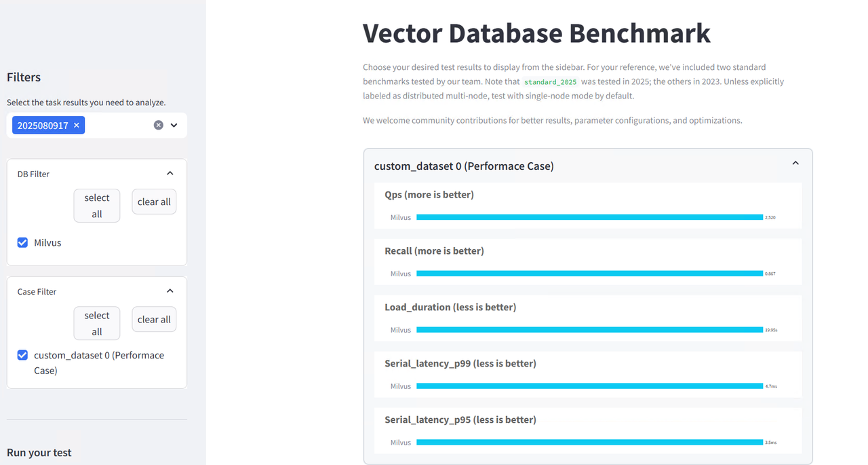868x465 pixels.
Task: Uncheck the Milvus checkbox
Action: [x=22, y=242]
